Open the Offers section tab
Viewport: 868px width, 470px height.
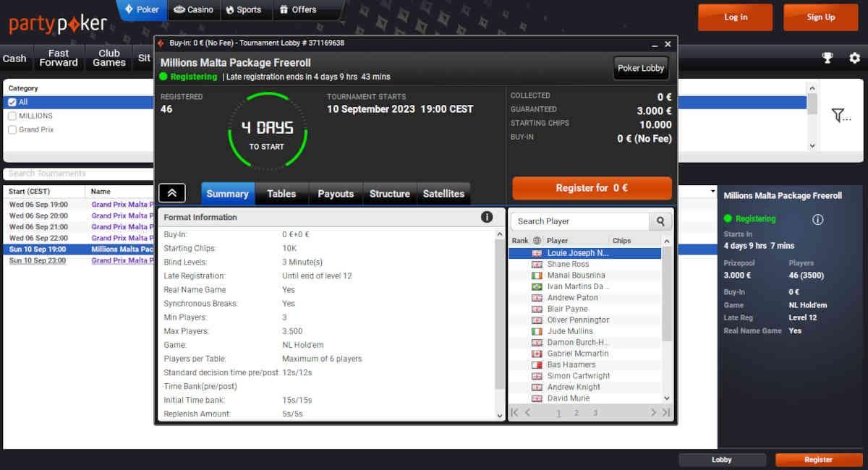pyautogui.click(x=297, y=10)
